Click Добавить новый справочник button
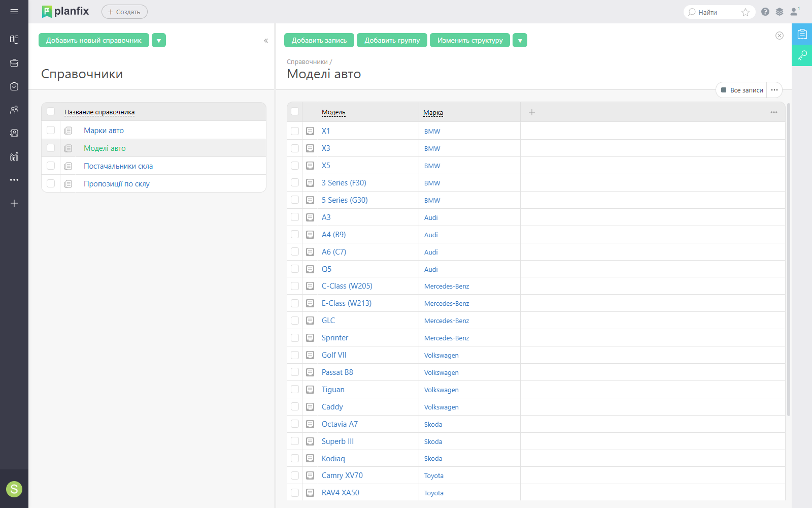The height and width of the screenshot is (508, 812). point(94,40)
